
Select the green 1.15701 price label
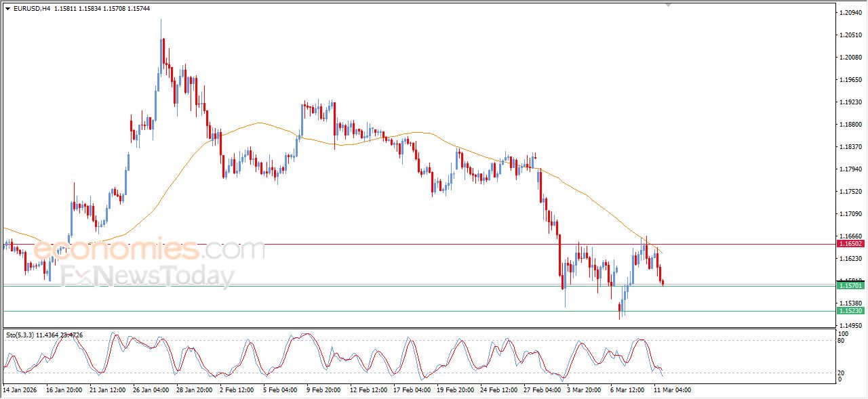(x=850, y=286)
